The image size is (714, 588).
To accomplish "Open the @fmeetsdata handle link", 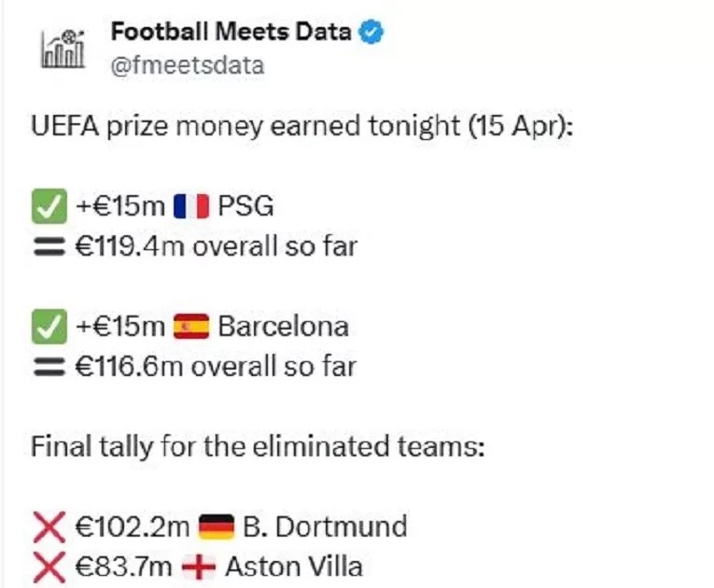I will pos(188,65).
